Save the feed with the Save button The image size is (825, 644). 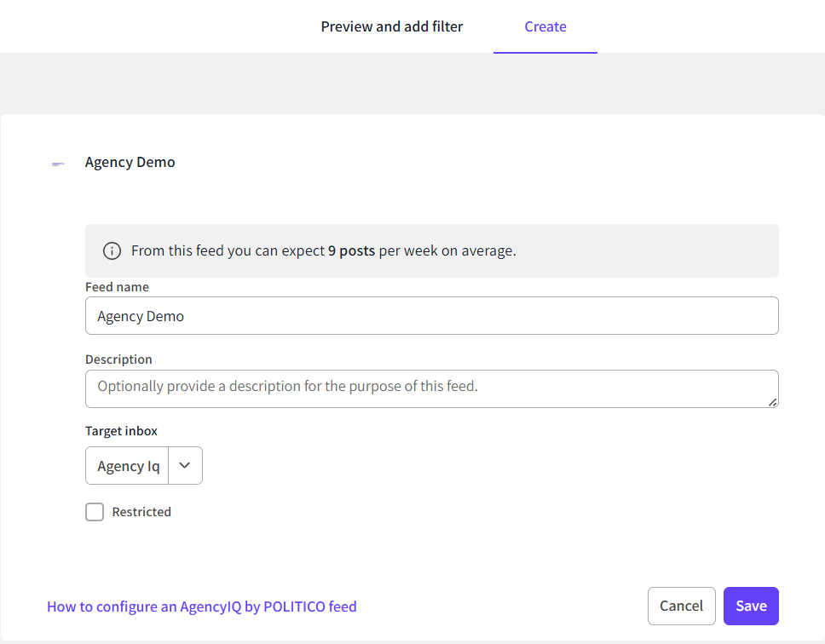tap(751, 606)
